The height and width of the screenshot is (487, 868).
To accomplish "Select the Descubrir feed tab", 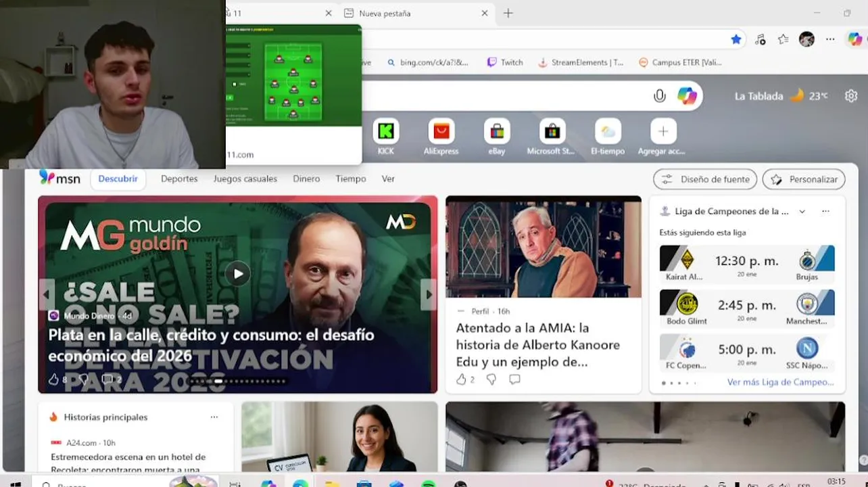I will click(118, 179).
